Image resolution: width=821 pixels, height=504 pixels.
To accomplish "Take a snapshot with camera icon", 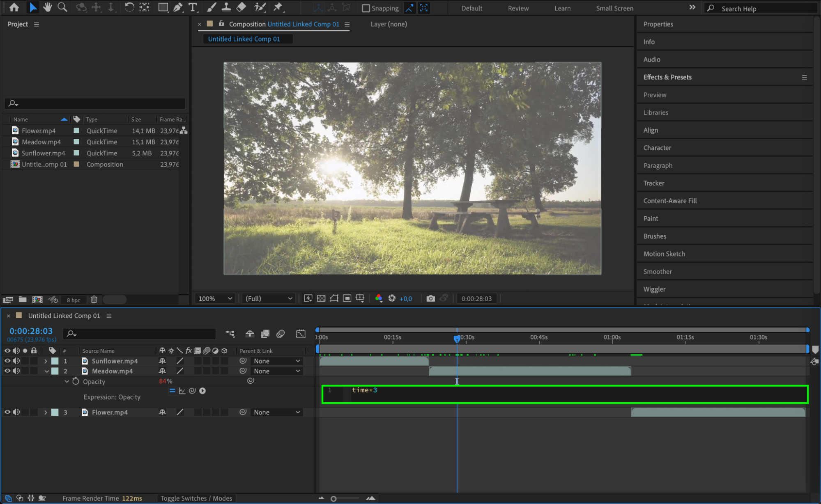I will [x=430, y=298].
